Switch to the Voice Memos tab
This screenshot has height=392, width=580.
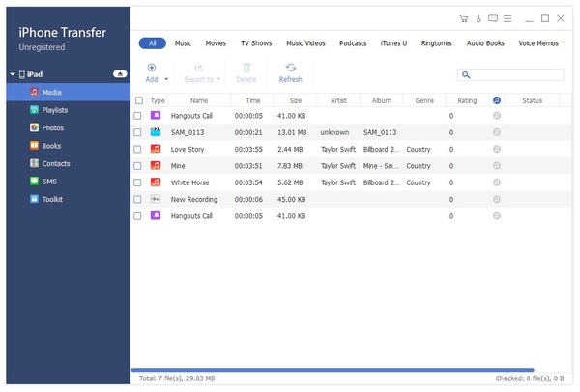point(538,43)
